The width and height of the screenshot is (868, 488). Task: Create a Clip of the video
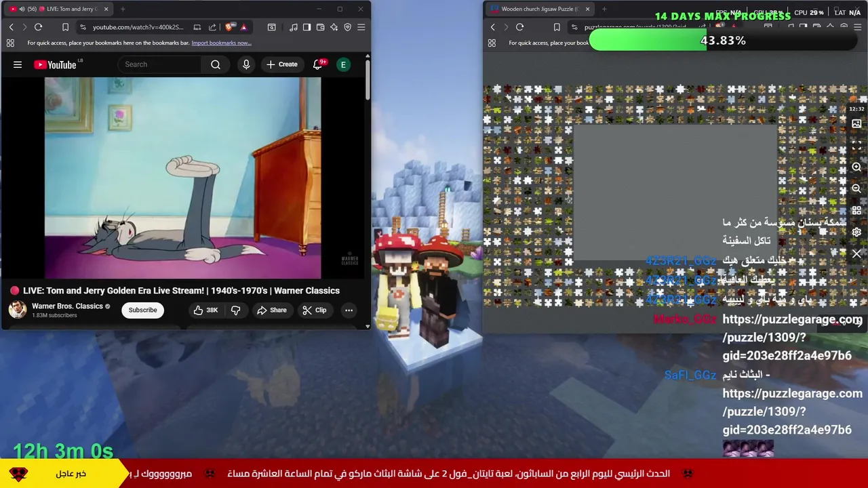click(x=315, y=310)
